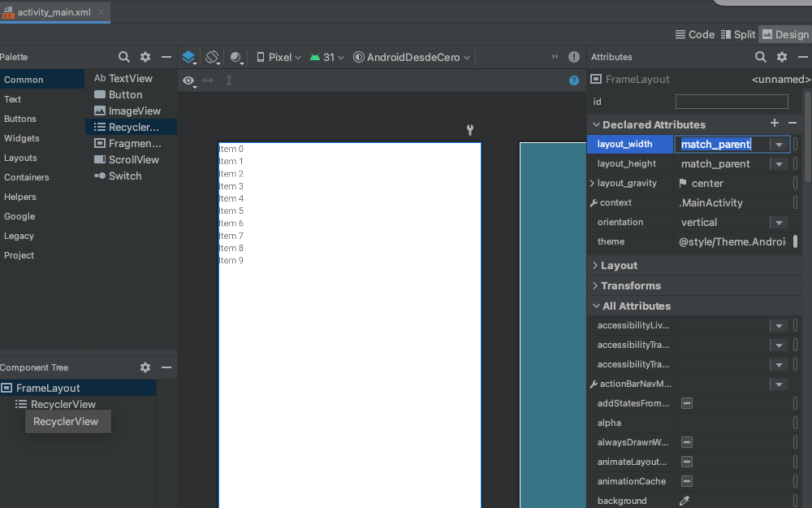
Task: Select Google palette category
Action: click(19, 216)
